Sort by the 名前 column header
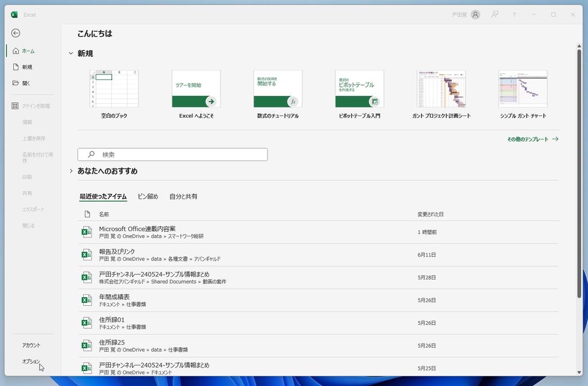Screen dimensions: 588x386 coord(104,214)
